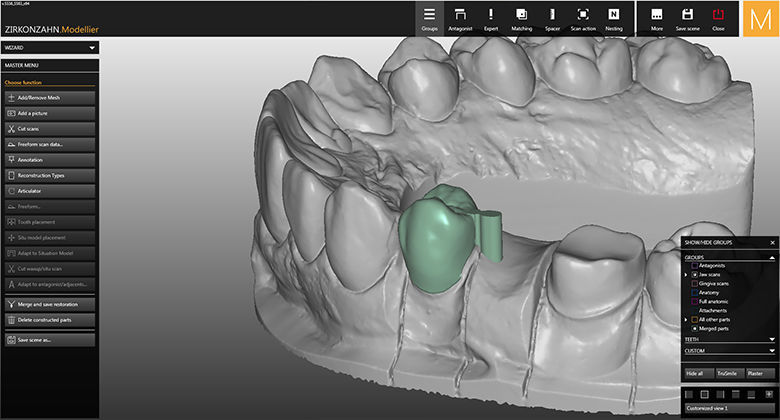Open the Groups toolbar icon
Screen dimensions: 780x420
429,19
